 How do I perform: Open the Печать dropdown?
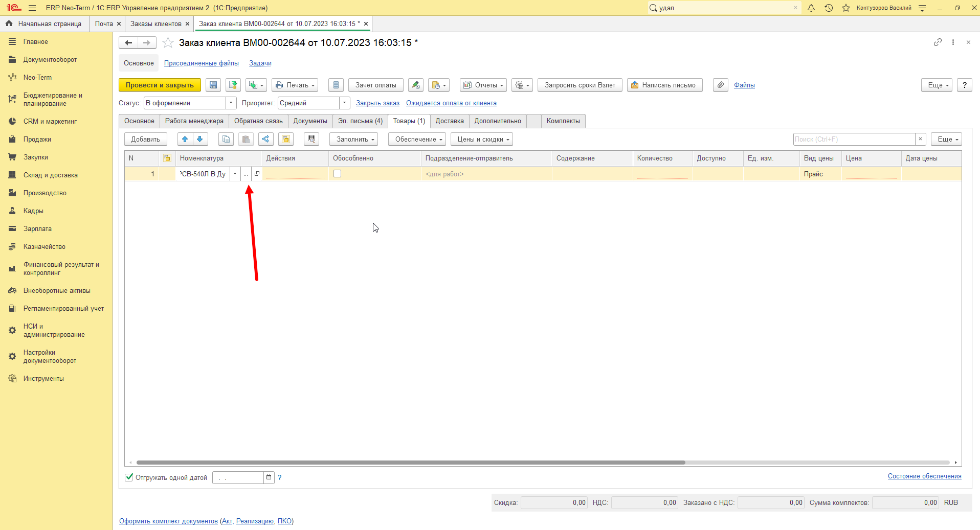pos(295,85)
